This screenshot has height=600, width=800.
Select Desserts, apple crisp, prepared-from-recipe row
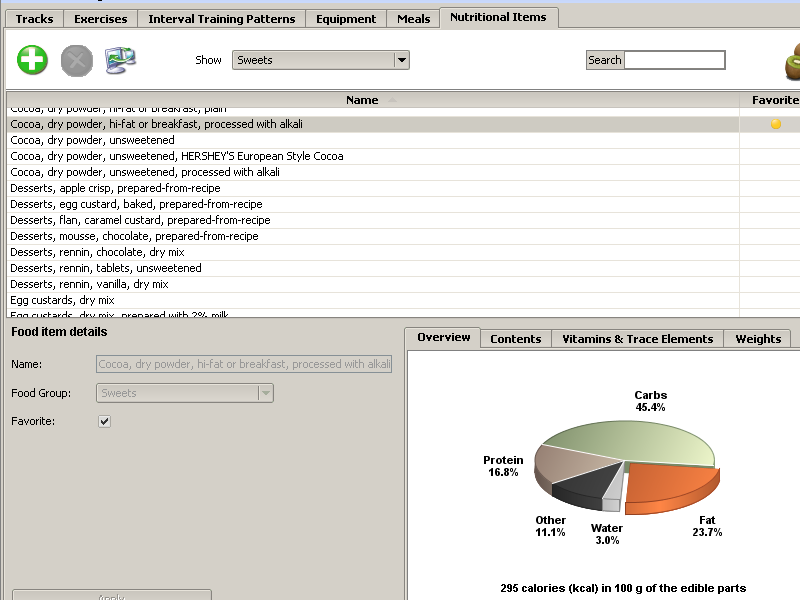(x=115, y=188)
